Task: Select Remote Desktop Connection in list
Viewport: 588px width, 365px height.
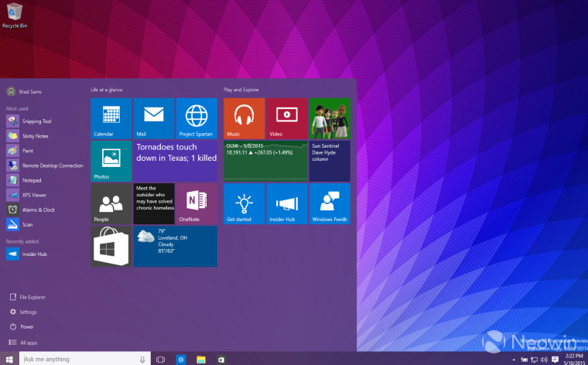Action: click(x=52, y=165)
